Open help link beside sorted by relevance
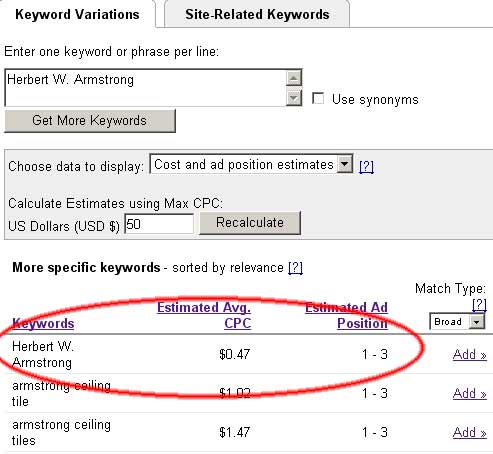Screen dimensions: 493x454 (x=295, y=268)
